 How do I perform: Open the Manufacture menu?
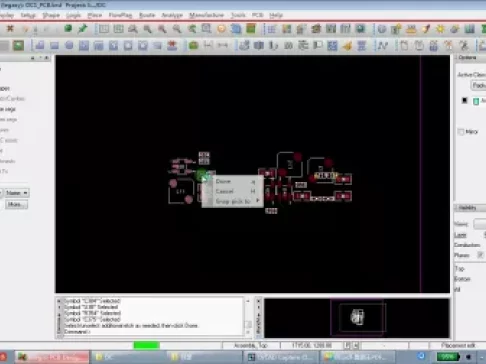[x=206, y=15]
